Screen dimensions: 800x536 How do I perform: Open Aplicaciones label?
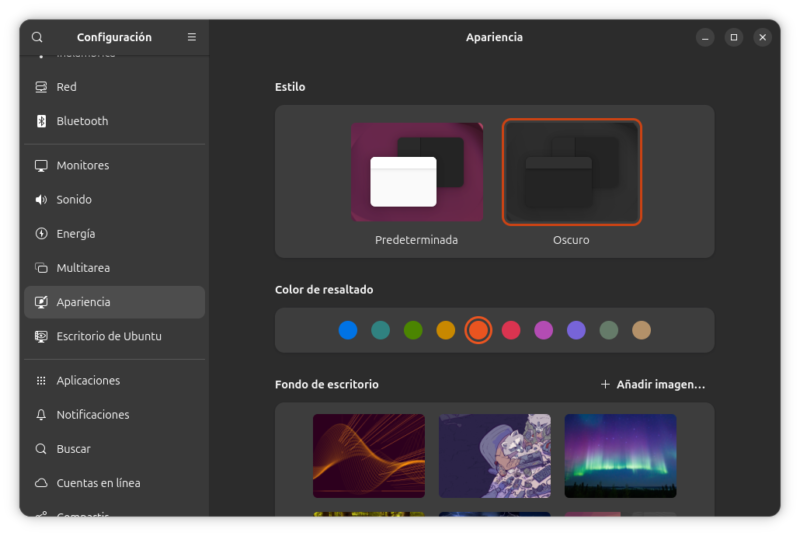click(88, 381)
